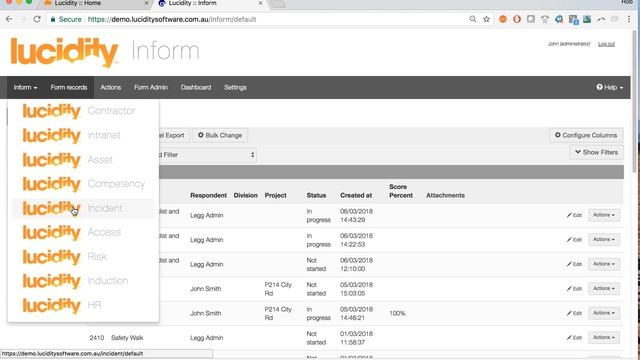Edit the 06/03/2018 14:22:53 record

tap(574, 240)
